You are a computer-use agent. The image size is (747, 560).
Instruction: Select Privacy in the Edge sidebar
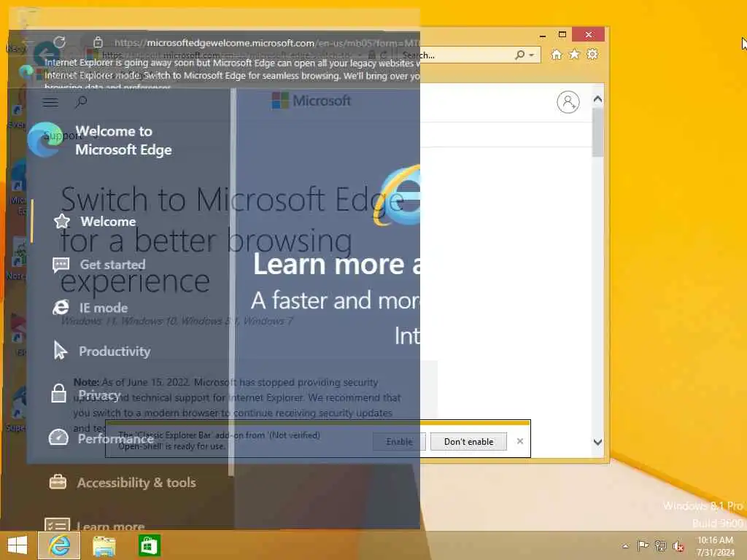coord(86,394)
